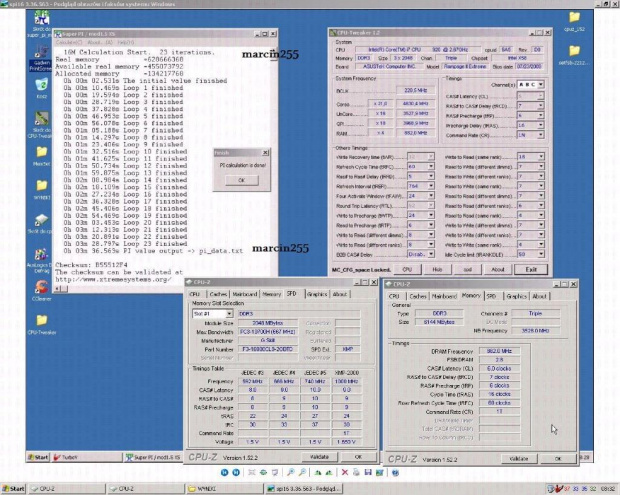Click Exit button in CPU-Tweaker
Image resolution: width=620 pixels, height=495 pixels.
(531, 270)
